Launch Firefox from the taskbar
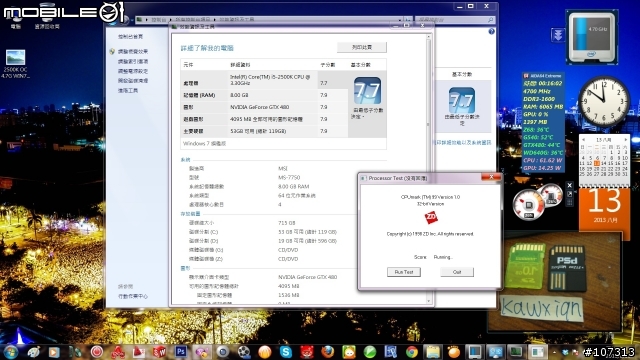Viewport: 640px width, 360px height. (327, 351)
